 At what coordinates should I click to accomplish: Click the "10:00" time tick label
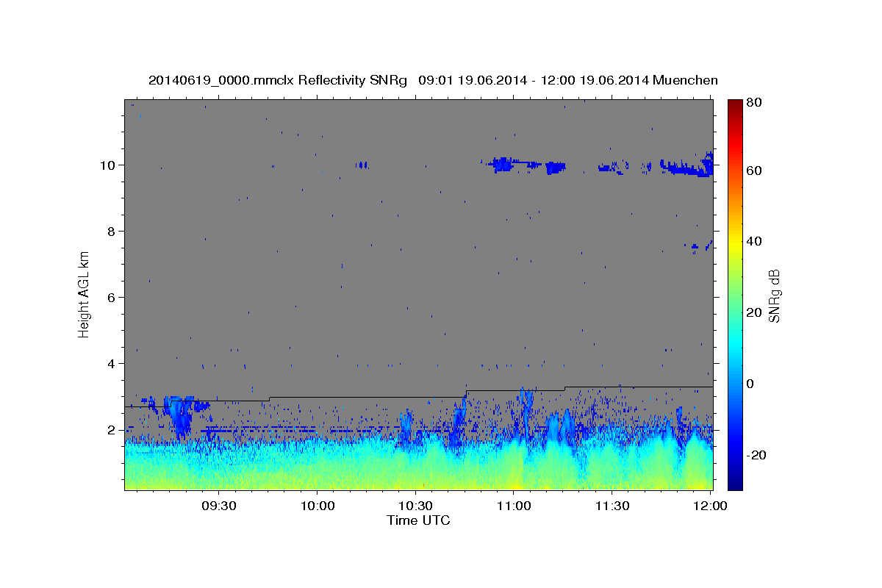click(318, 506)
